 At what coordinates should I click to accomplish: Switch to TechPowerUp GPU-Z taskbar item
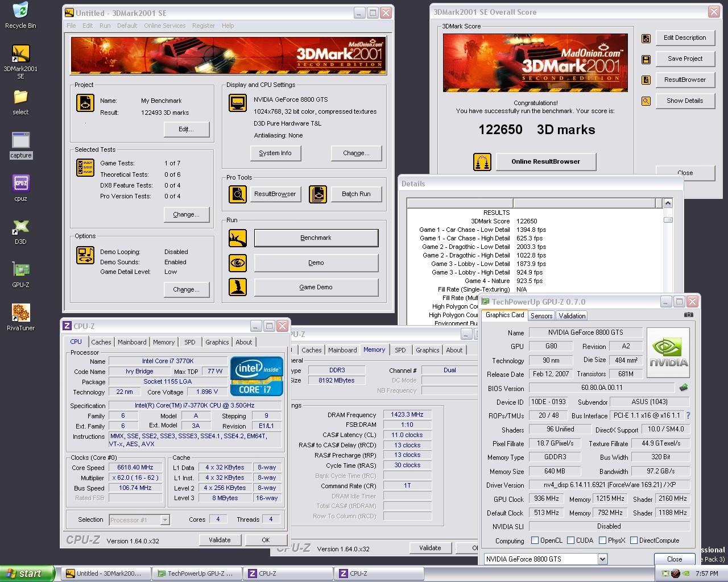coord(196,573)
